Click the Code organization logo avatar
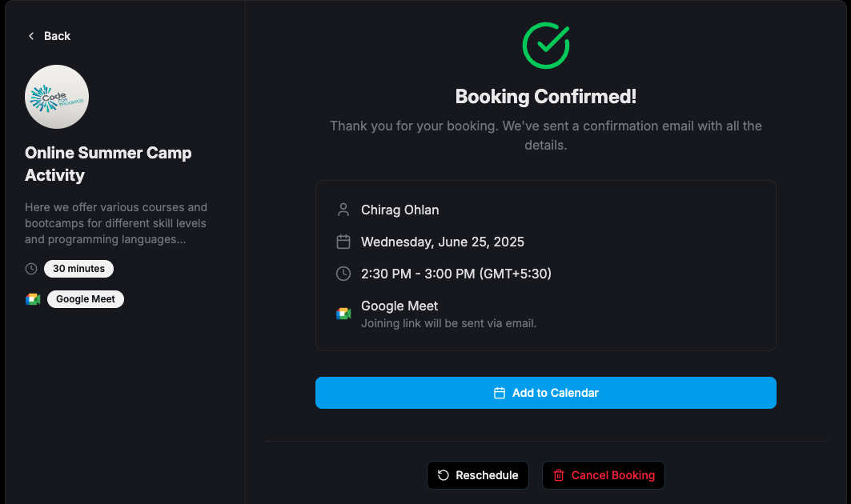Viewport: 851px width, 504px height. (x=57, y=97)
